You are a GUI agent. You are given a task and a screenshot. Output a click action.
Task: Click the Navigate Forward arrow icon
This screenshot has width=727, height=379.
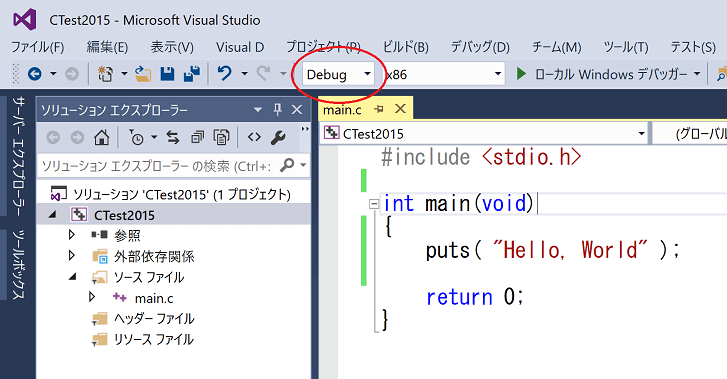(71, 74)
